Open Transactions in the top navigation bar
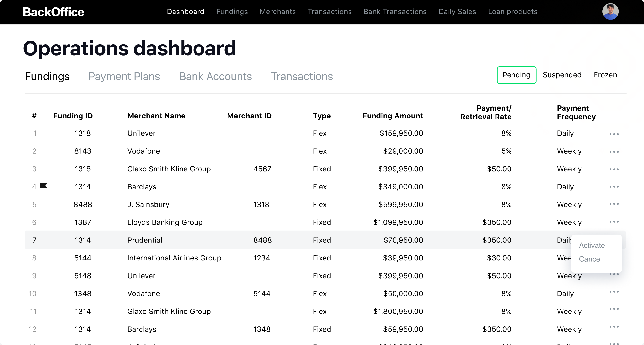This screenshot has height=345, width=644. (330, 12)
